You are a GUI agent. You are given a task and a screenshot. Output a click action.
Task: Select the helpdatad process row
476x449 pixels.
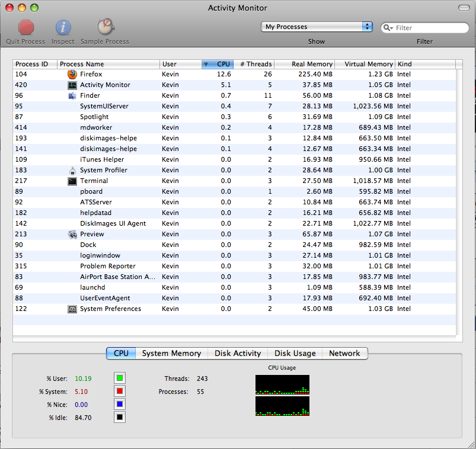click(x=234, y=213)
